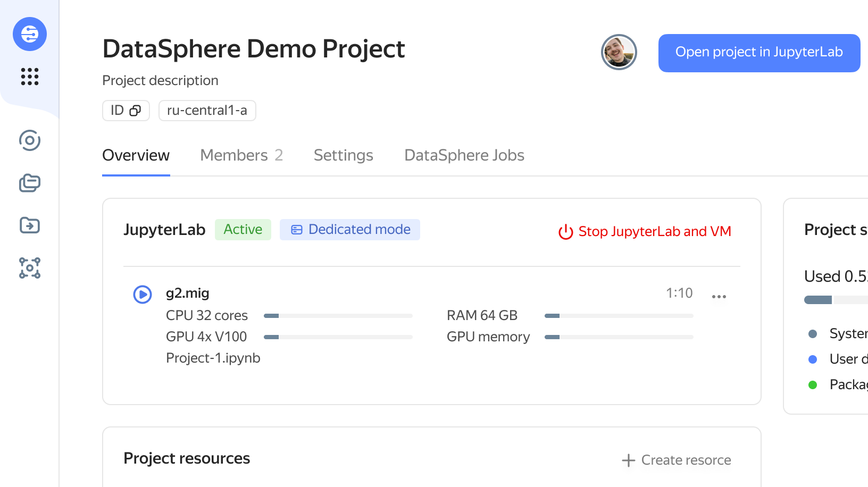
Task: Click the GPU memory usage bar
Action: pos(619,337)
